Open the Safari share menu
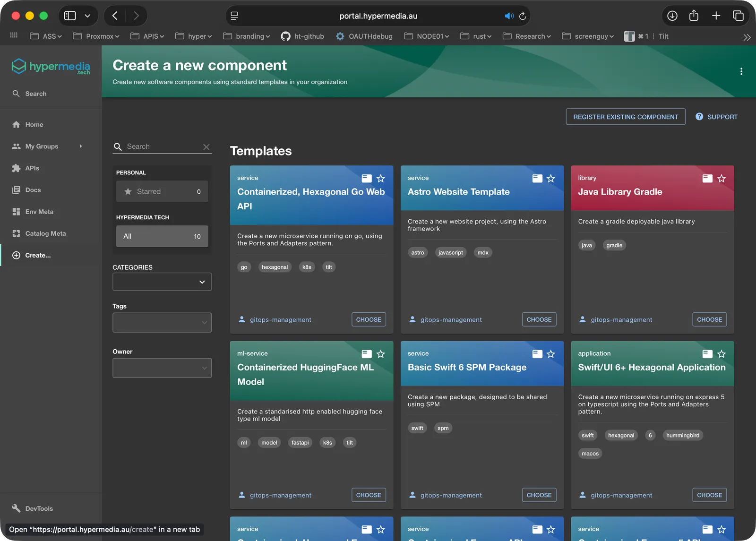 (x=694, y=16)
